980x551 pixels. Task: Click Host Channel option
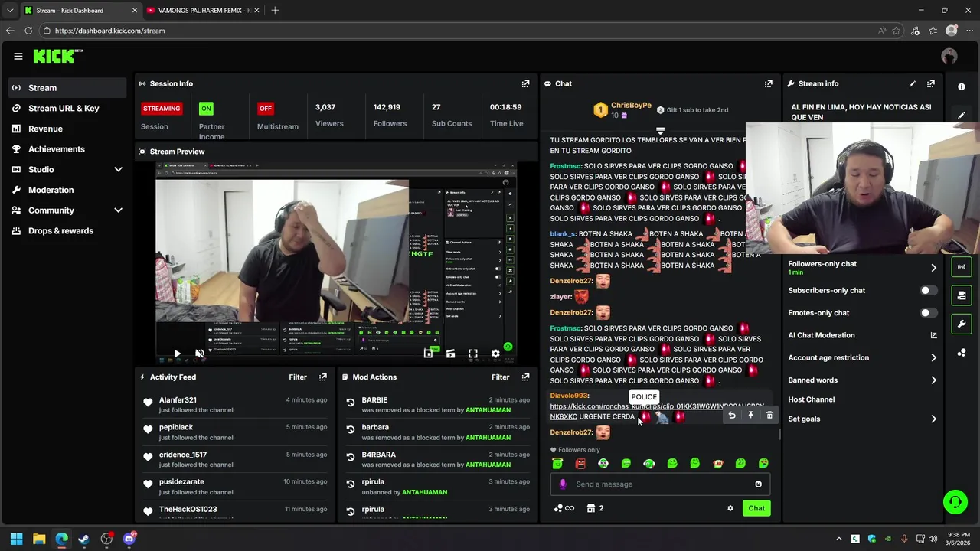point(811,399)
